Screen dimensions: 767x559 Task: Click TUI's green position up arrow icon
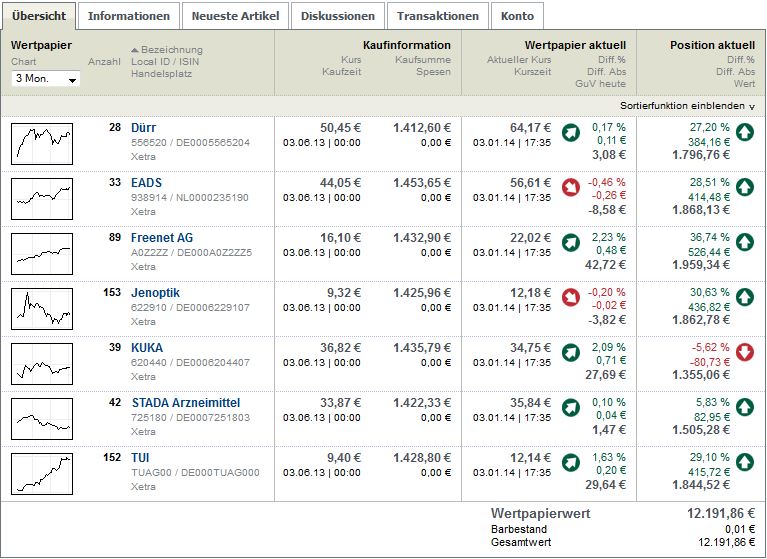tap(744, 462)
